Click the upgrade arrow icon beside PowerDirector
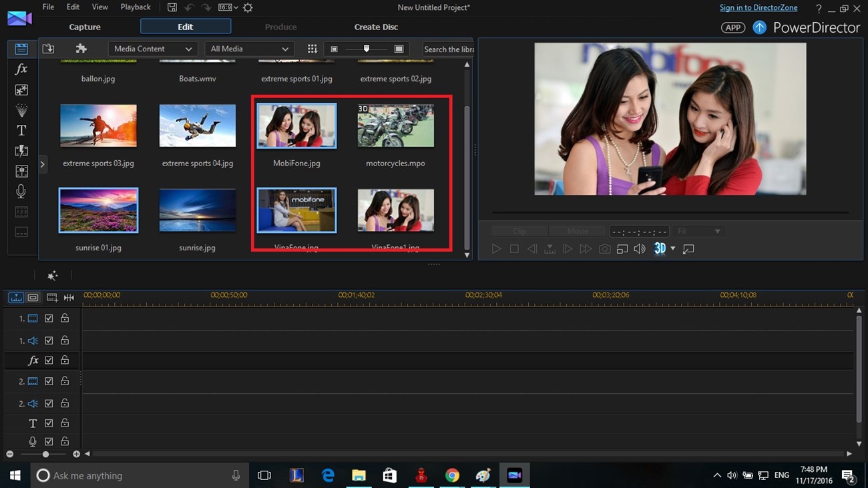This screenshot has height=488, width=868. coord(759,27)
